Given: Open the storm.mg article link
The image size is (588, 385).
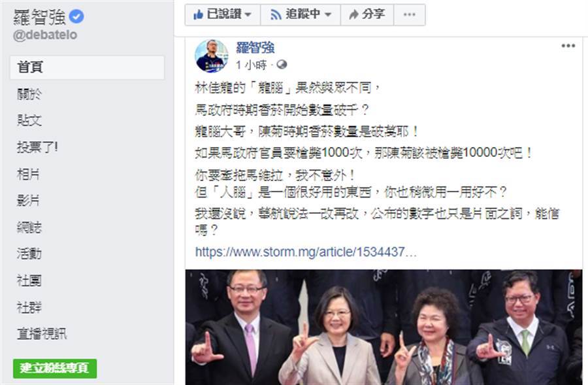Looking at the screenshot, I should coord(306,252).
